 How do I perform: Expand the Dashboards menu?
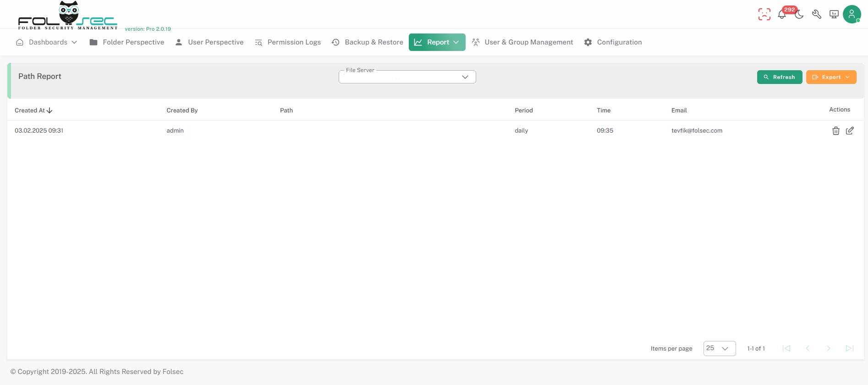coord(47,42)
